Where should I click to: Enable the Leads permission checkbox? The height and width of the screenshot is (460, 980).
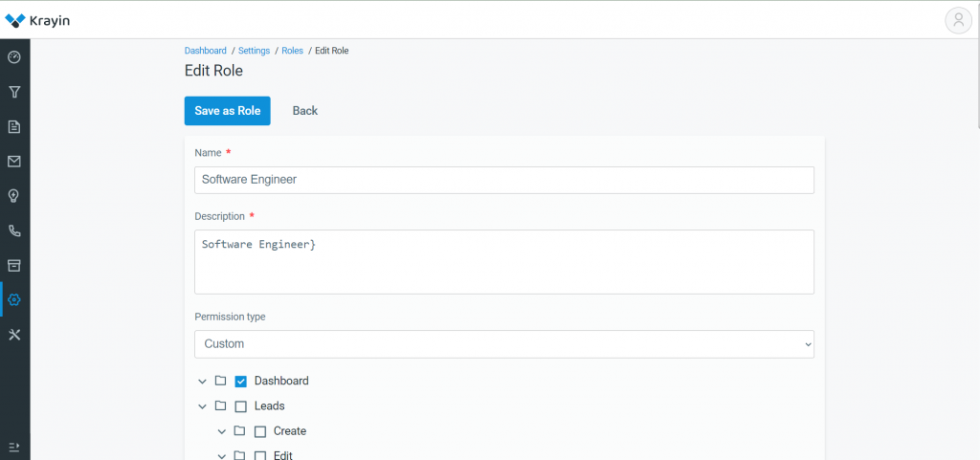240,406
